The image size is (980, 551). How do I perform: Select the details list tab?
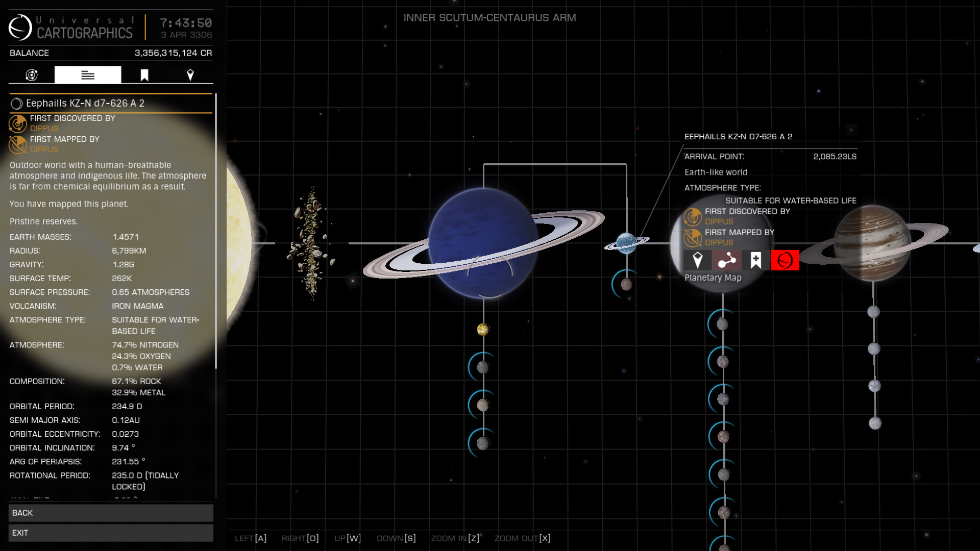[x=88, y=75]
